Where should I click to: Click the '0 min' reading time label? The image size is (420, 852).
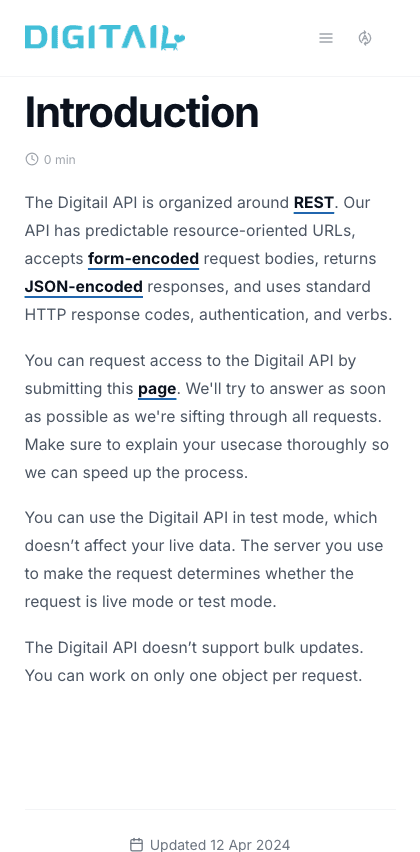pyautogui.click(x=60, y=160)
